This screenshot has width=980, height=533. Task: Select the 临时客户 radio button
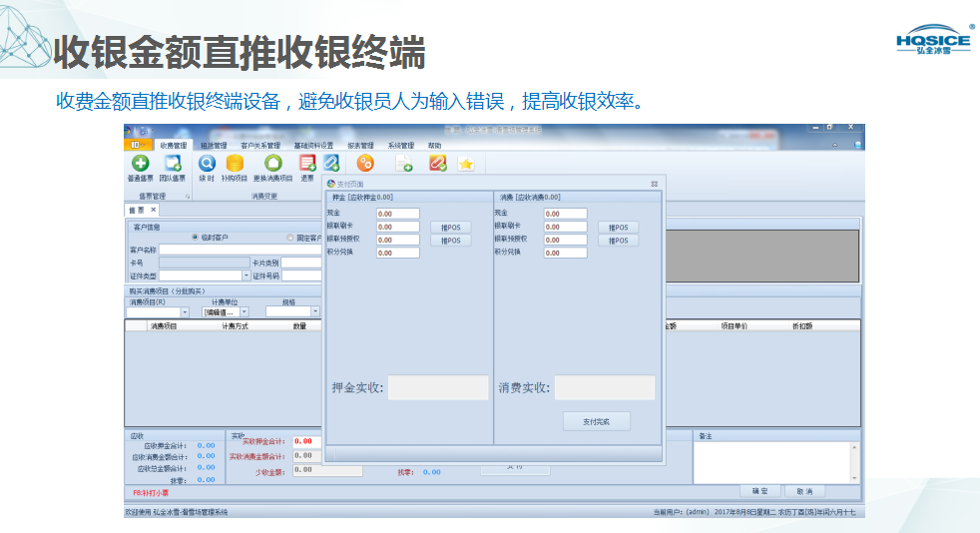coord(195,238)
